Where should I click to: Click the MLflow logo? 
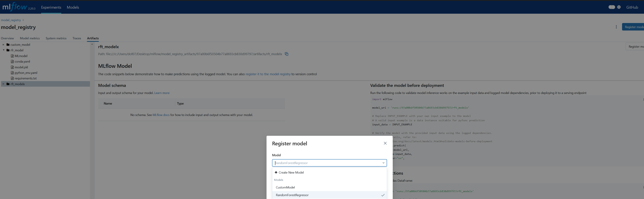pyautogui.click(x=15, y=7)
